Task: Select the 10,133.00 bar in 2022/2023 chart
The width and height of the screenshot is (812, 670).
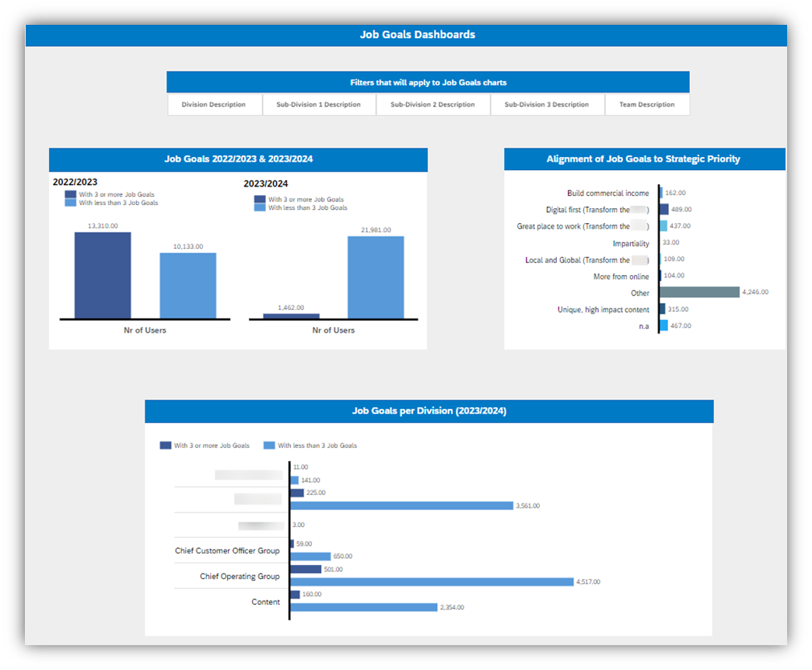Action: 188,285
